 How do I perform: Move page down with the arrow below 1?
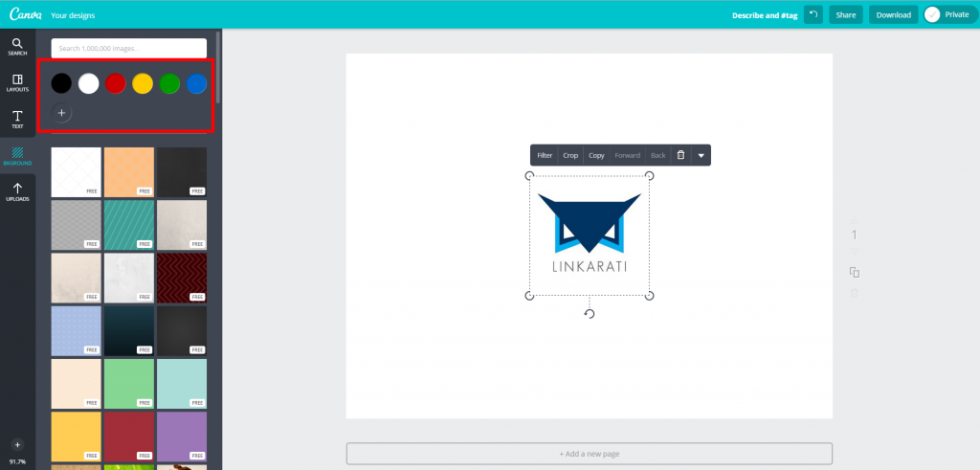[855, 251]
